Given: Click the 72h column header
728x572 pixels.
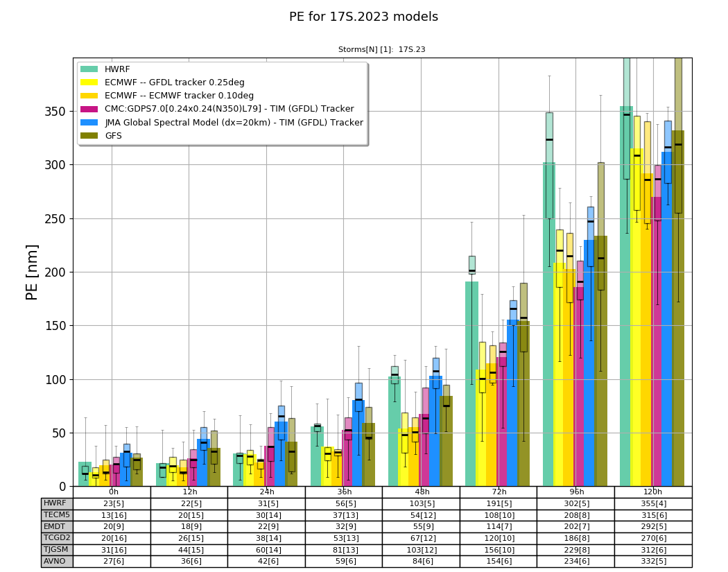Looking at the screenshot, I should click(x=499, y=492).
